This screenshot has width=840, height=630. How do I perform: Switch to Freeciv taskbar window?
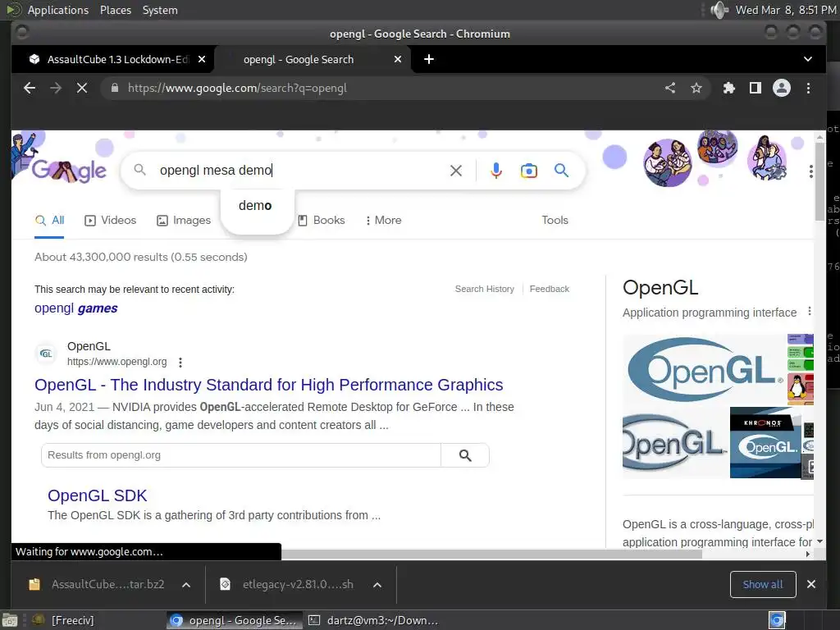point(62,620)
